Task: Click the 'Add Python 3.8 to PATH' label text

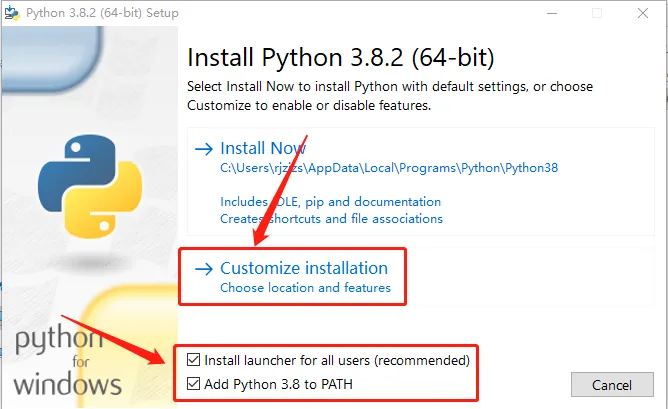Action: (x=278, y=383)
